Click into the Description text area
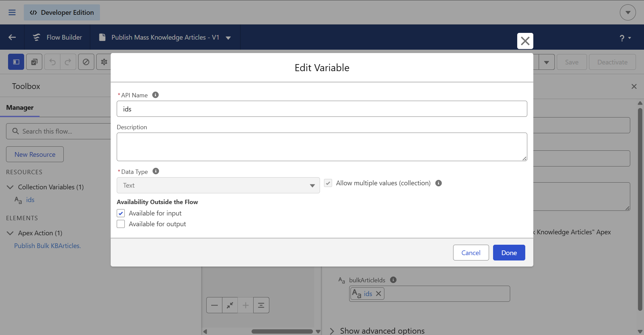The height and width of the screenshot is (335, 644). [x=322, y=147]
